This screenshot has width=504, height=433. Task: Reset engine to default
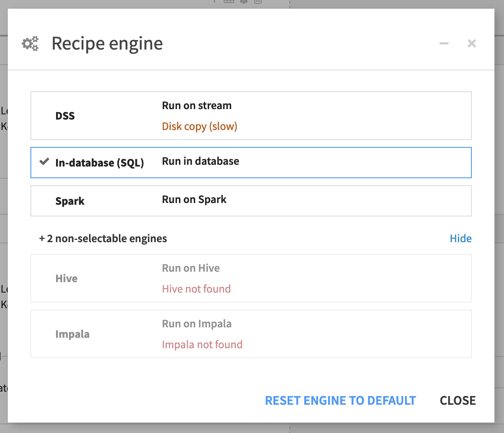pyautogui.click(x=340, y=400)
